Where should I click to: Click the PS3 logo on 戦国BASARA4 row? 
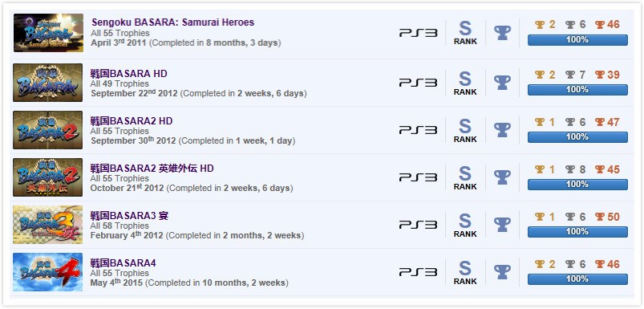click(418, 272)
